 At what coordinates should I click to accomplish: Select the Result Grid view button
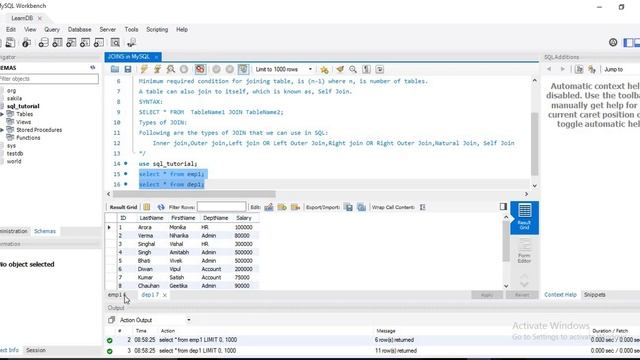click(524, 218)
